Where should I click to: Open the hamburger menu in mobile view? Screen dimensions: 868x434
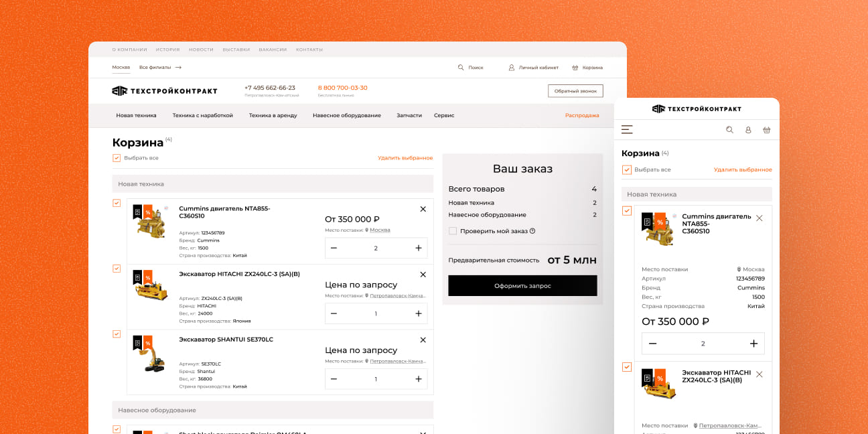click(627, 130)
